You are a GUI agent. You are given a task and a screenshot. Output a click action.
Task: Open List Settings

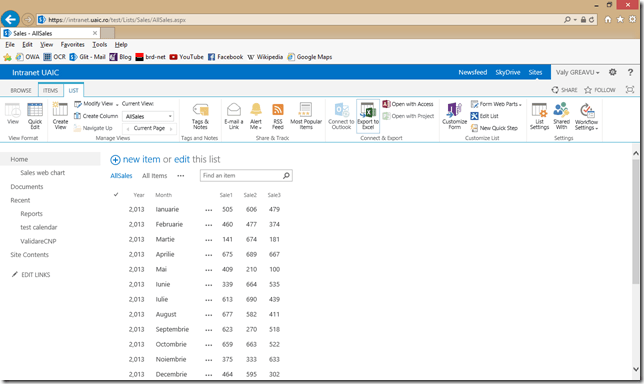pos(539,116)
